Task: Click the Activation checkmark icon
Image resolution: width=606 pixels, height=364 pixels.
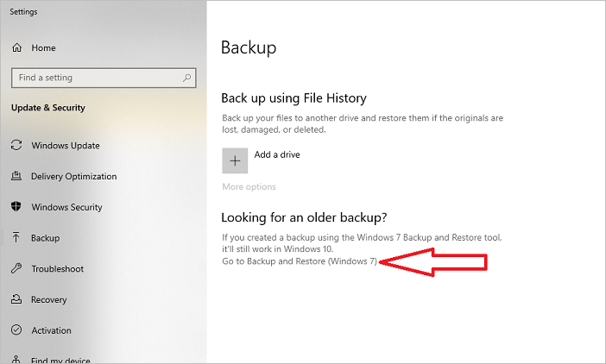Action: tap(16, 330)
